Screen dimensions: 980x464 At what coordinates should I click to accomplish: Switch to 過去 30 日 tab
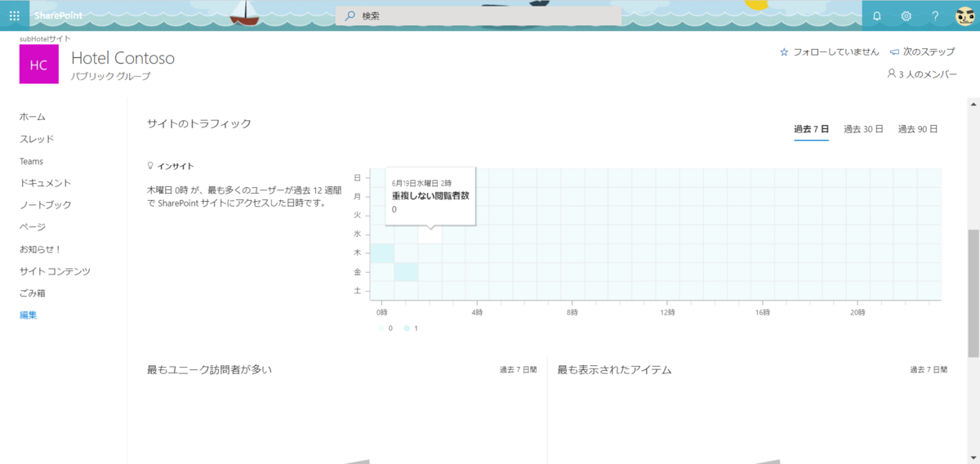pyautogui.click(x=863, y=129)
